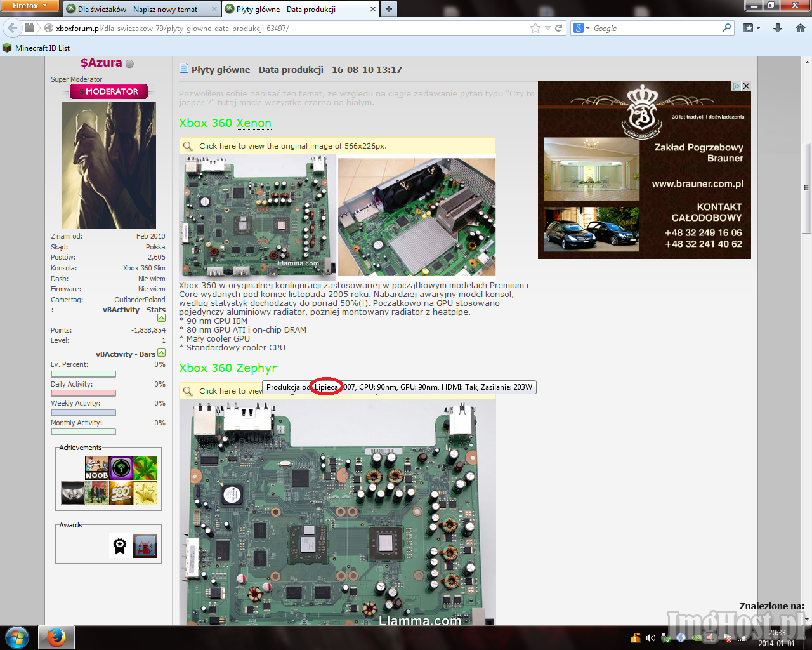
Task: Click the Lv. Percent progress bar
Action: click(84, 374)
